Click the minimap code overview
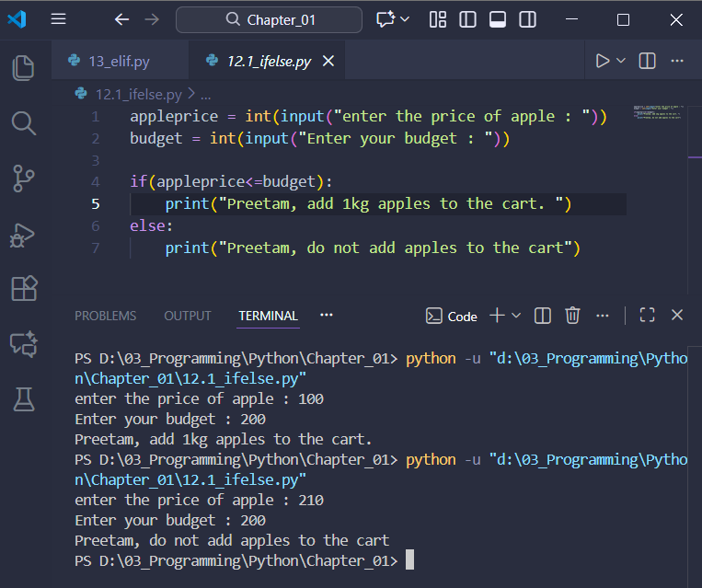This screenshot has width=702, height=588. click(658, 112)
